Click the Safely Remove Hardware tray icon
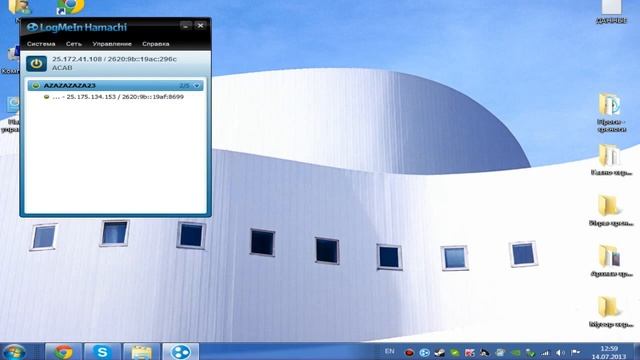640x360 pixels. tap(530, 353)
